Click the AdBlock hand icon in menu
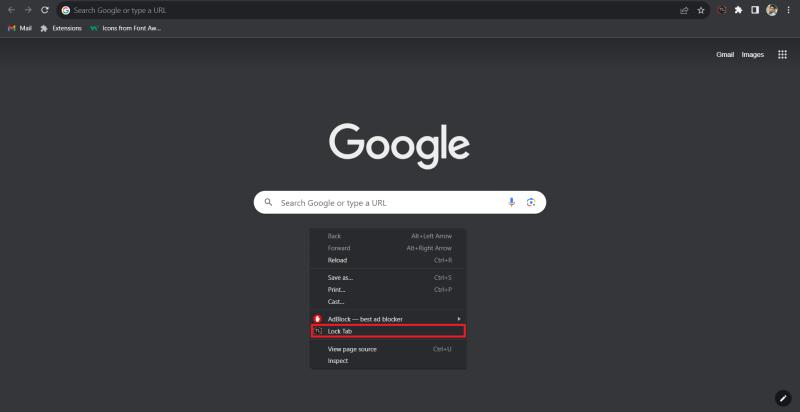 [x=318, y=319]
